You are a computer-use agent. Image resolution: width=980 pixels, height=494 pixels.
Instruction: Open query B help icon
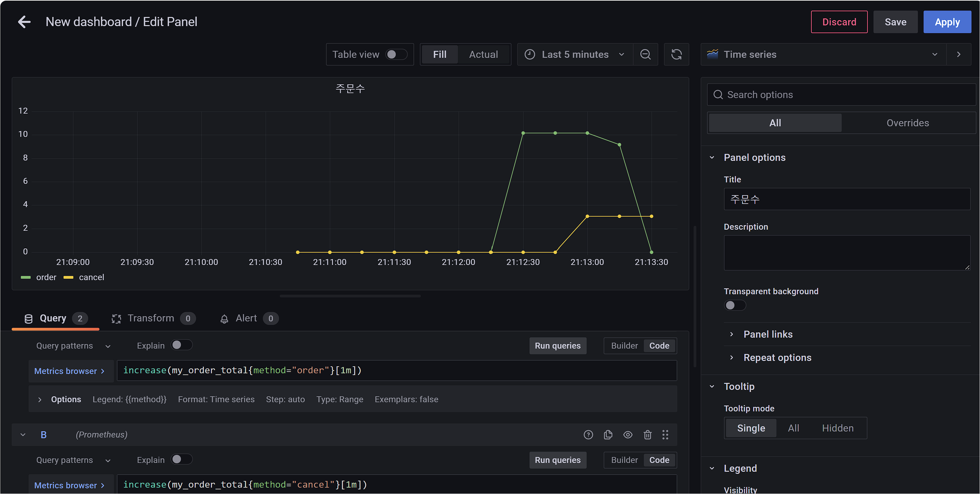[588, 435]
